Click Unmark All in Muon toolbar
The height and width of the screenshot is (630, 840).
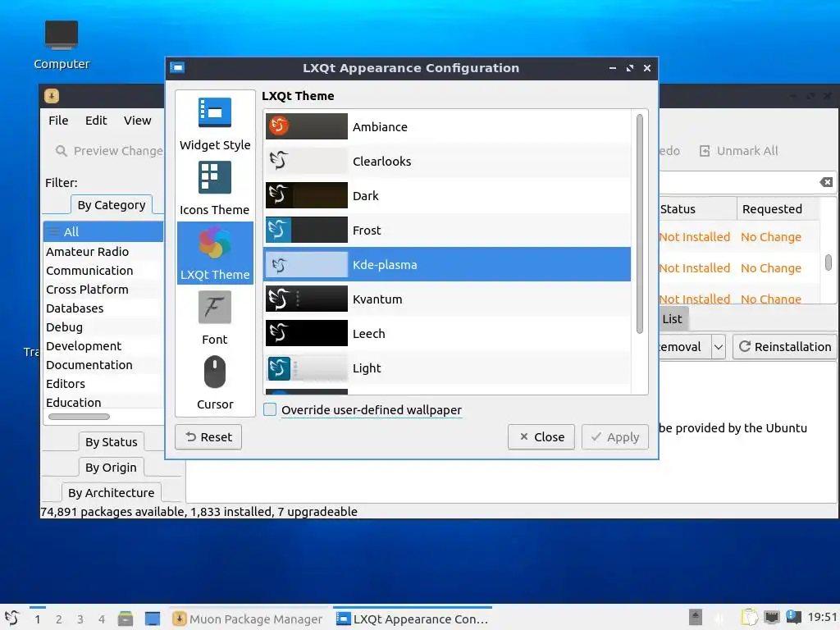(x=739, y=151)
